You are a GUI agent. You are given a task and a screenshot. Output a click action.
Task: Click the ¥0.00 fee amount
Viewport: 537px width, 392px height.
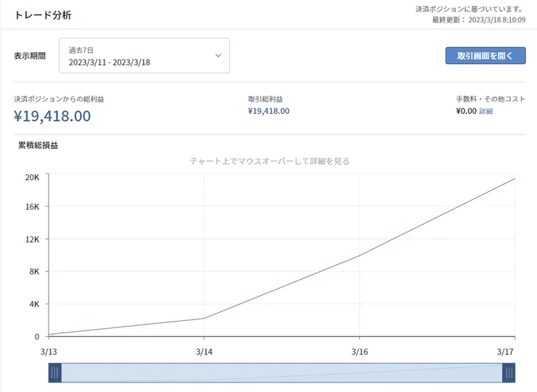click(466, 111)
